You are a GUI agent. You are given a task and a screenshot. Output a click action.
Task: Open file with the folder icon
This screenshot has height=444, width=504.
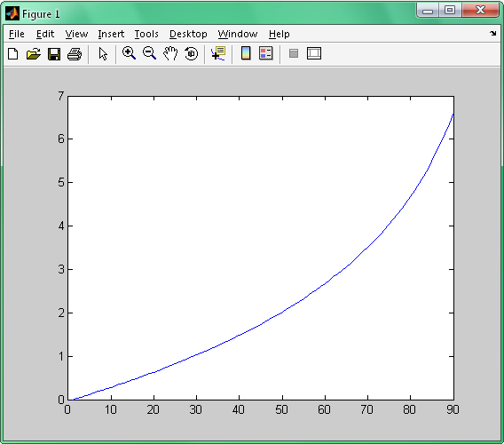point(34,54)
